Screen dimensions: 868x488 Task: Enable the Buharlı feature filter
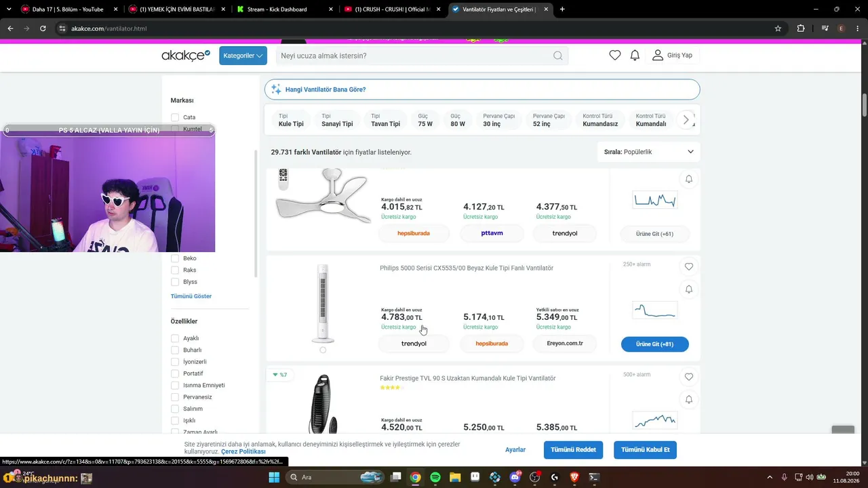tap(175, 350)
